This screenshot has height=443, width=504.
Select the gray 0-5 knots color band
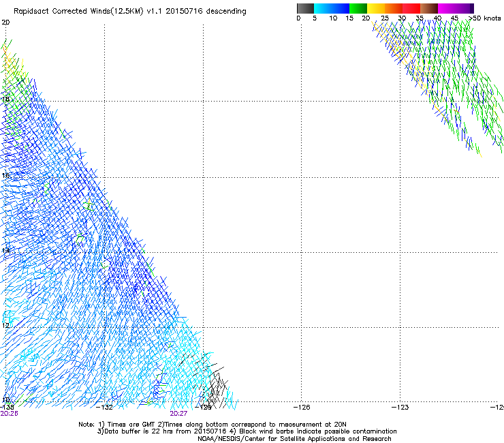click(305, 8)
